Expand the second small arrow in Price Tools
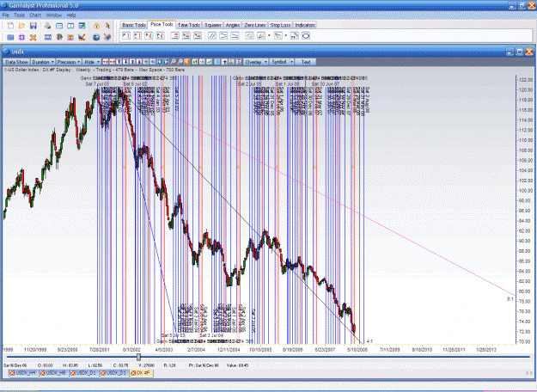This screenshot has width=537, height=392. tap(286, 35)
